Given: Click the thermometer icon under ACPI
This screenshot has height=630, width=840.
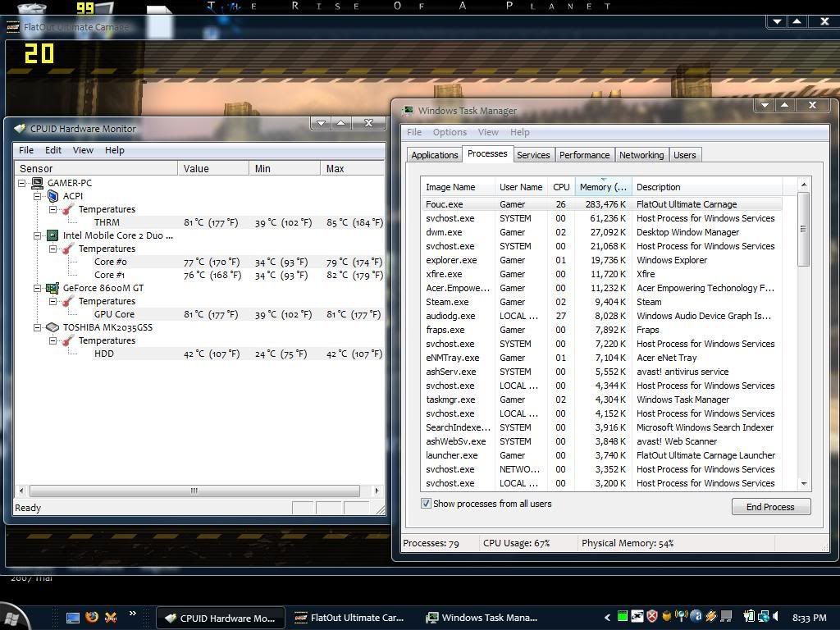Looking at the screenshot, I should coord(68,209).
